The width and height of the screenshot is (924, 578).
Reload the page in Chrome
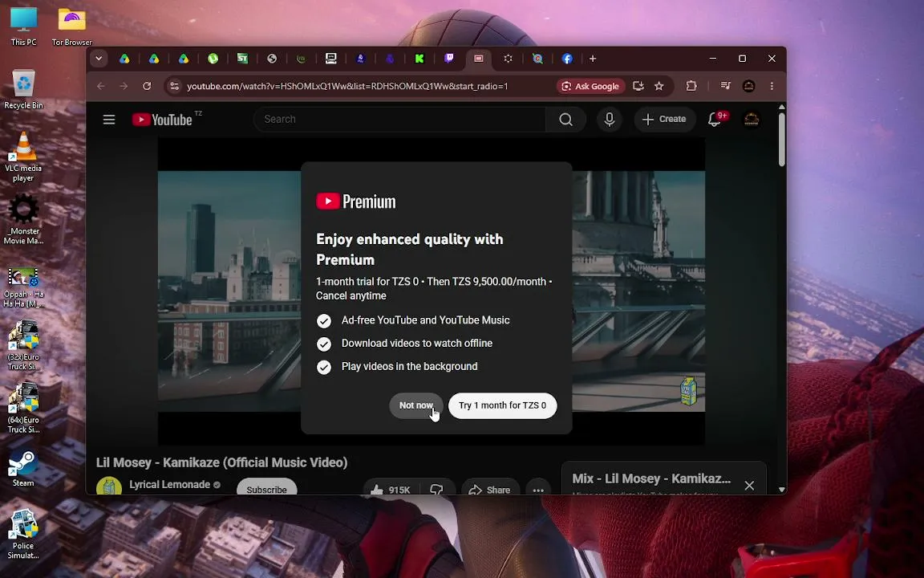point(147,86)
